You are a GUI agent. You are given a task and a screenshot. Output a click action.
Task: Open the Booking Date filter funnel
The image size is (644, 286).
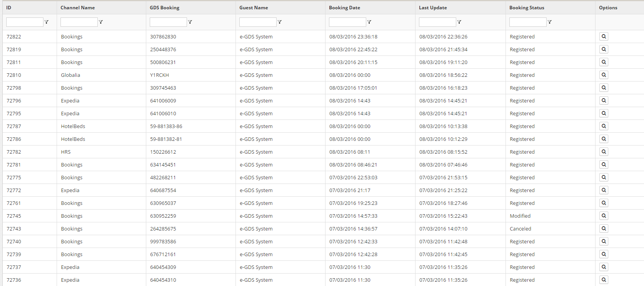369,22
